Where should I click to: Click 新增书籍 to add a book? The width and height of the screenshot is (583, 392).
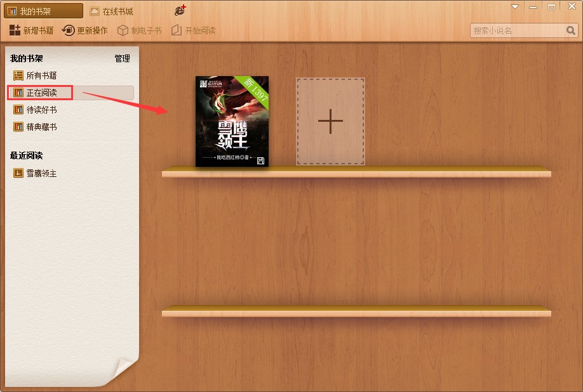[32, 30]
